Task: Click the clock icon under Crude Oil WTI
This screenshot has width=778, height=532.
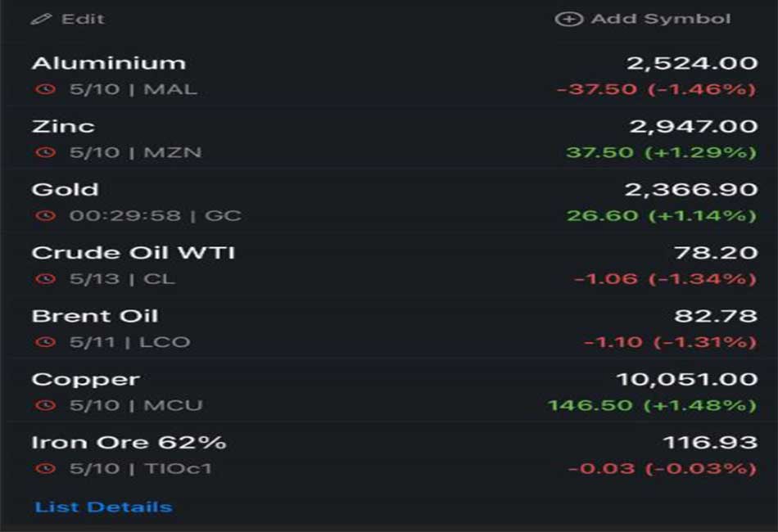Action: click(45, 278)
